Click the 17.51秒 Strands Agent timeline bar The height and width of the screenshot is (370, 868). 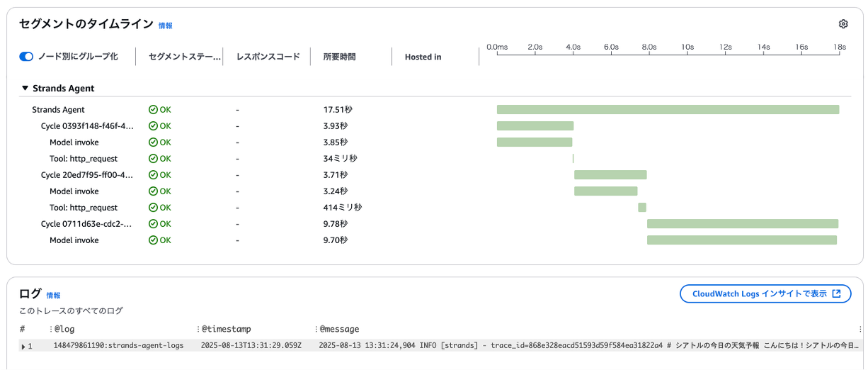668,110
